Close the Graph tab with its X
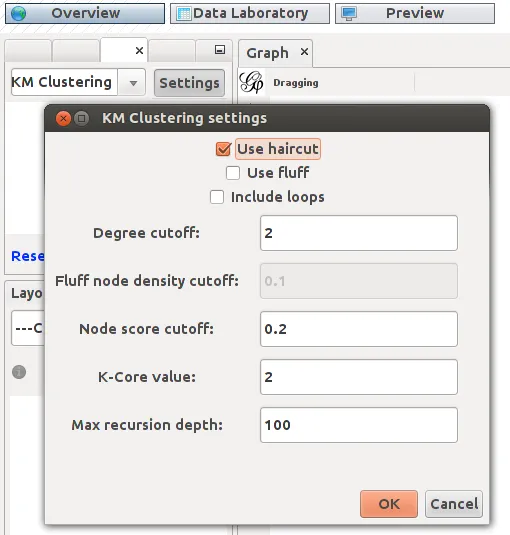Viewport: 510px width, 535px height. 304,52
